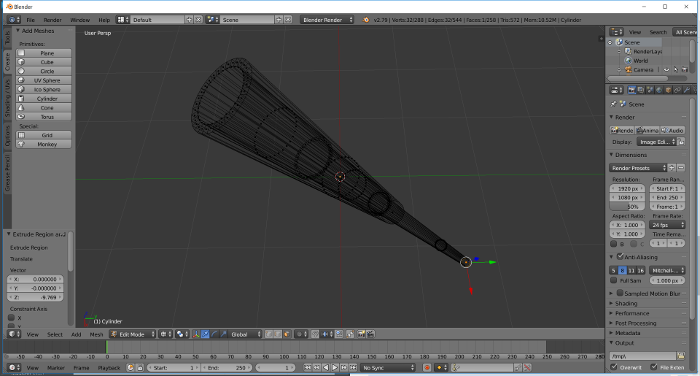Toggle the File Extensions checkbox
700x376 pixels.
(654, 367)
